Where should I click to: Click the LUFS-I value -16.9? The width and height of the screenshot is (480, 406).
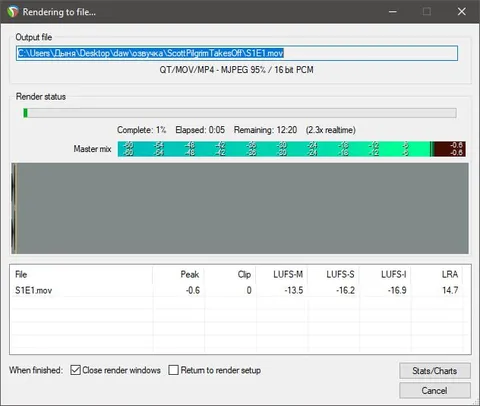click(x=397, y=290)
